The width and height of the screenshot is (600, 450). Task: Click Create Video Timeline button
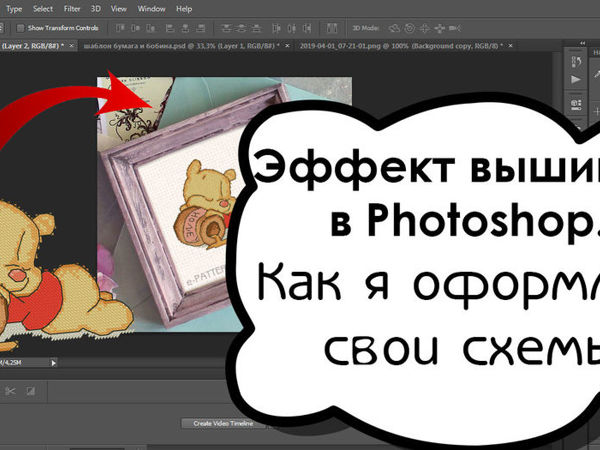[x=223, y=423]
